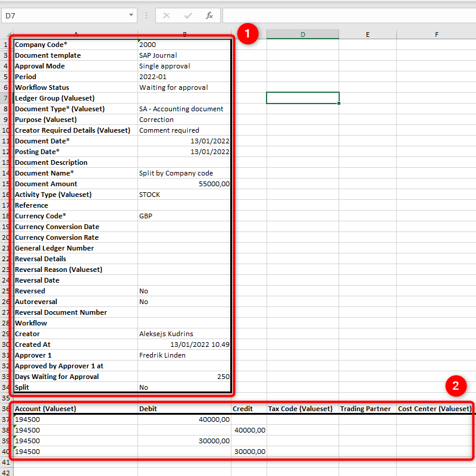This screenshot has height=476, width=476.
Task: Select column D header
Action: coord(303,35)
